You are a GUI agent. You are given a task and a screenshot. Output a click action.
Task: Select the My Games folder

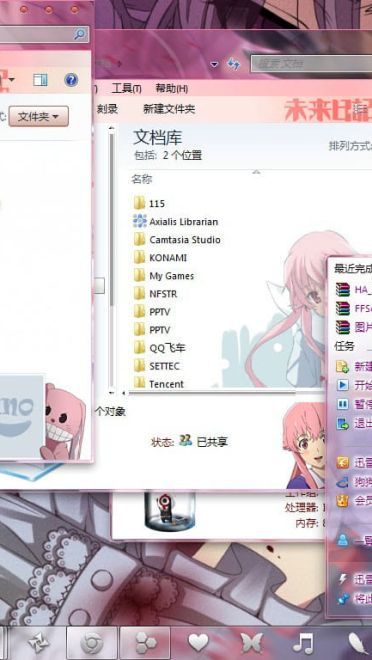tap(164, 276)
